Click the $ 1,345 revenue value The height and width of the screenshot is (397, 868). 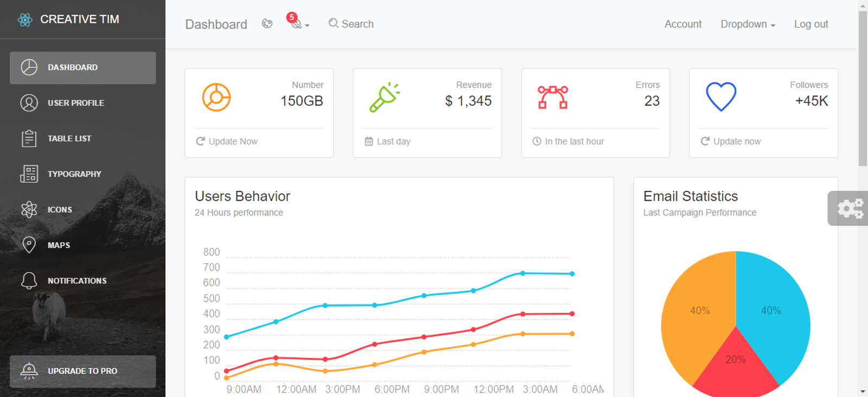468,101
